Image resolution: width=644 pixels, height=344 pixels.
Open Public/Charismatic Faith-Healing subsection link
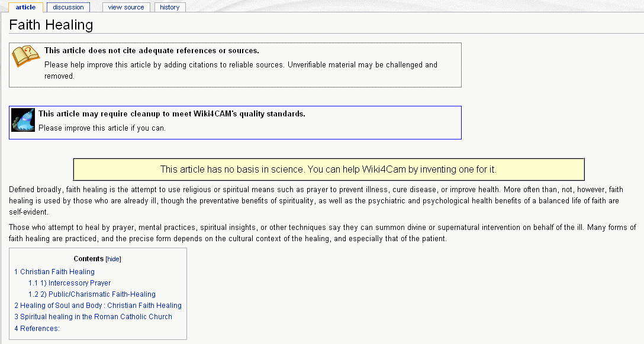[x=92, y=294]
